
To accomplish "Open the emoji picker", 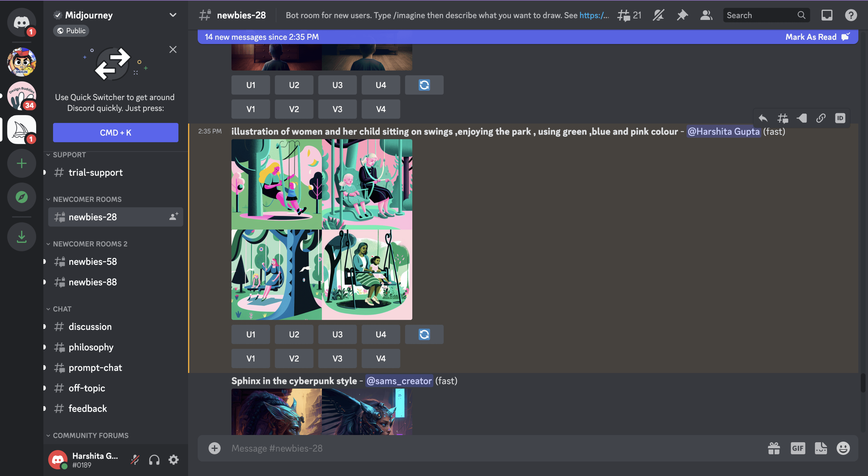I will click(x=843, y=448).
